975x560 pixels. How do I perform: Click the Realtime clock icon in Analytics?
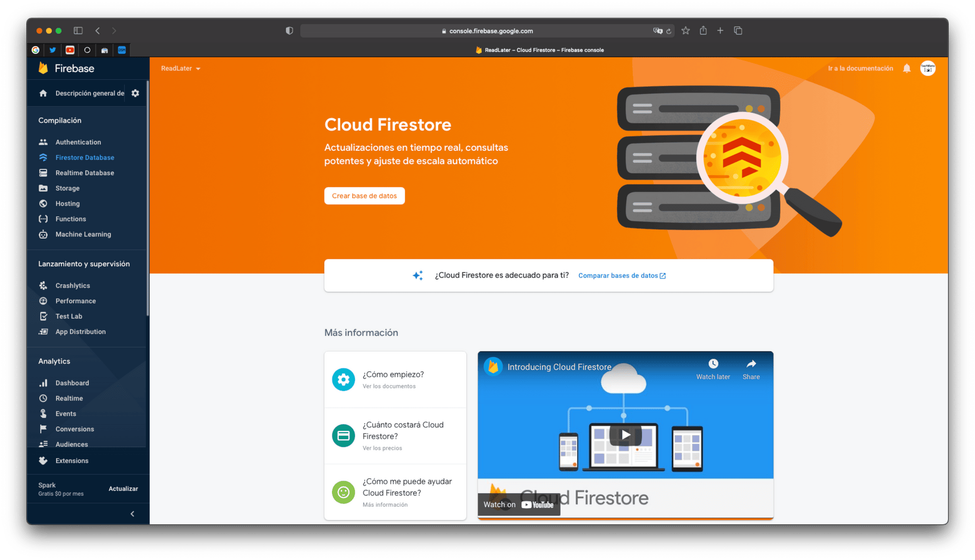point(43,398)
